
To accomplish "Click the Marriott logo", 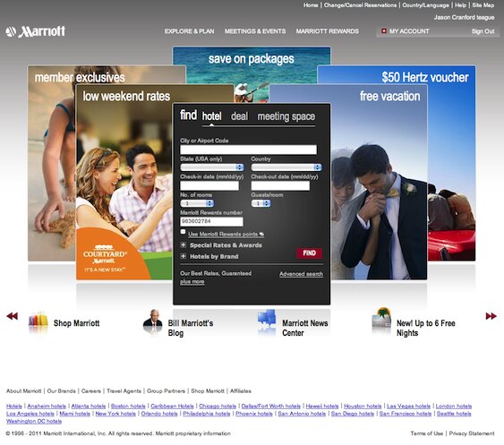I will (x=35, y=31).
